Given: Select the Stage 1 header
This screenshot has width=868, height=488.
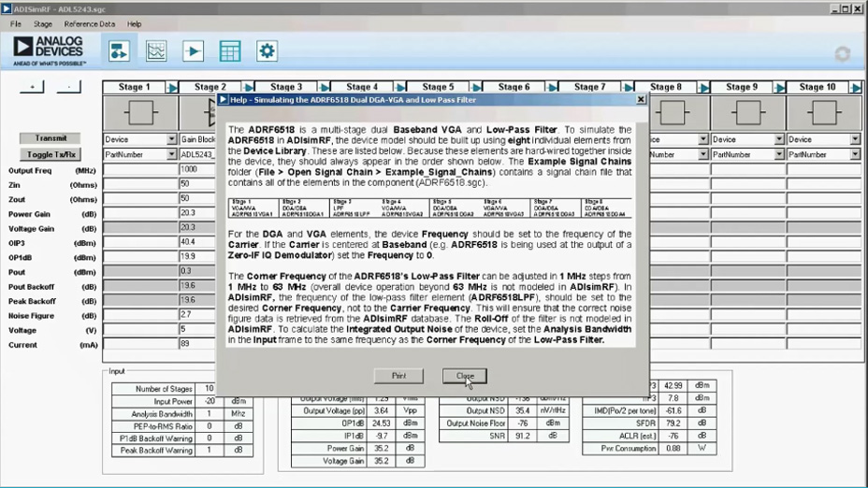Looking at the screenshot, I should [x=134, y=87].
